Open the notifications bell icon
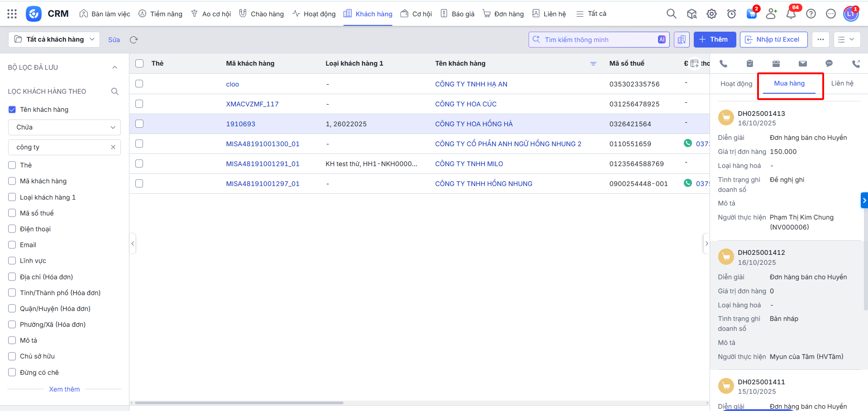 (791, 14)
